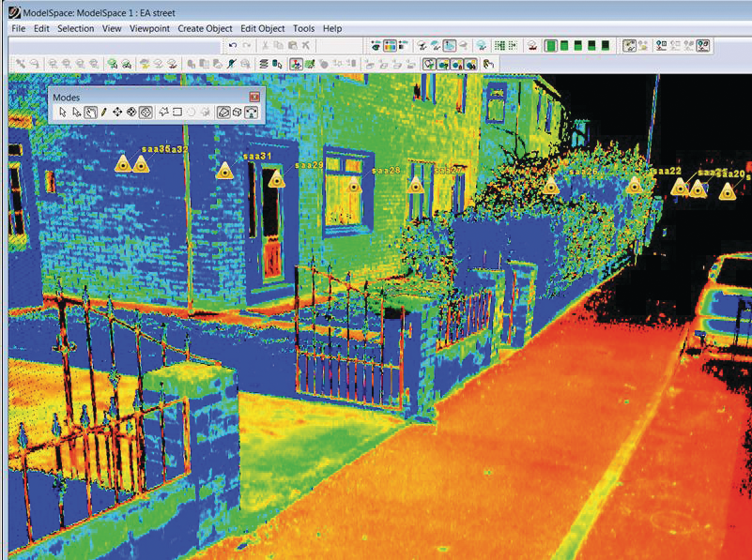Image resolution: width=752 pixels, height=560 pixels.
Task: Select the polygon fence tool in Modes
Action: click(162, 113)
